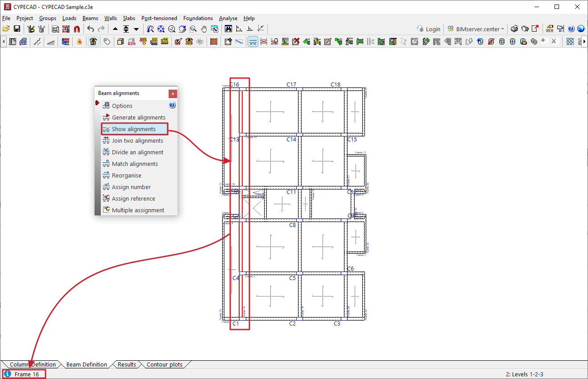Click the fire icon in toolbar

pyautogui.click(x=79, y=41)
